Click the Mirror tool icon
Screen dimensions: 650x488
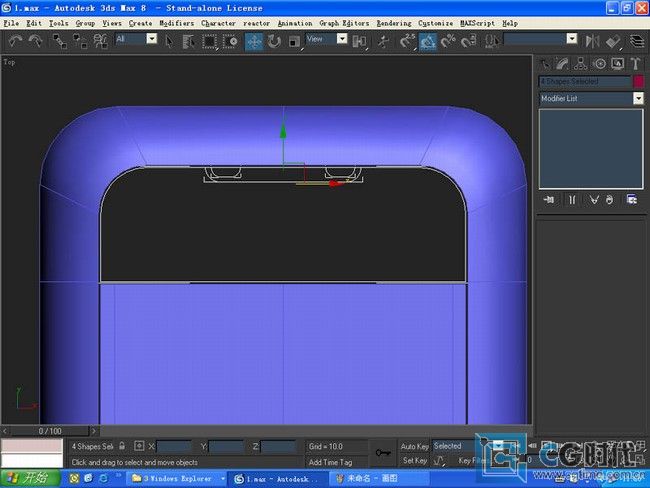click(592, 41)
